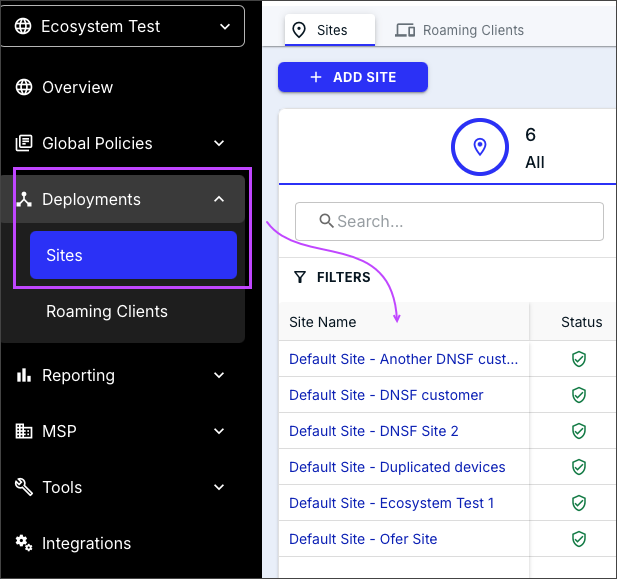Image resolution: width=617 pixels, height=579 pixels.
Task: Expand the Reporting submenu chevron
Action: [x=219, y=376]
